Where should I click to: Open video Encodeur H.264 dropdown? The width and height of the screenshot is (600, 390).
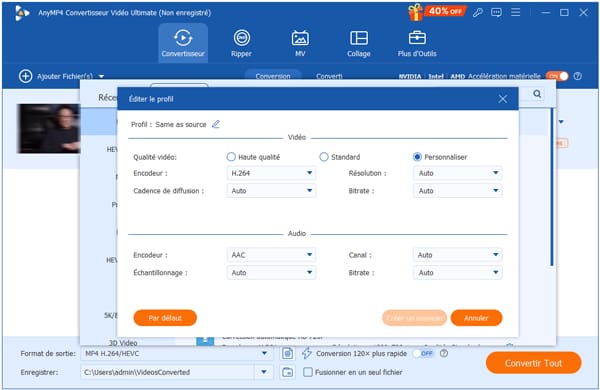(x=271, y=173)
